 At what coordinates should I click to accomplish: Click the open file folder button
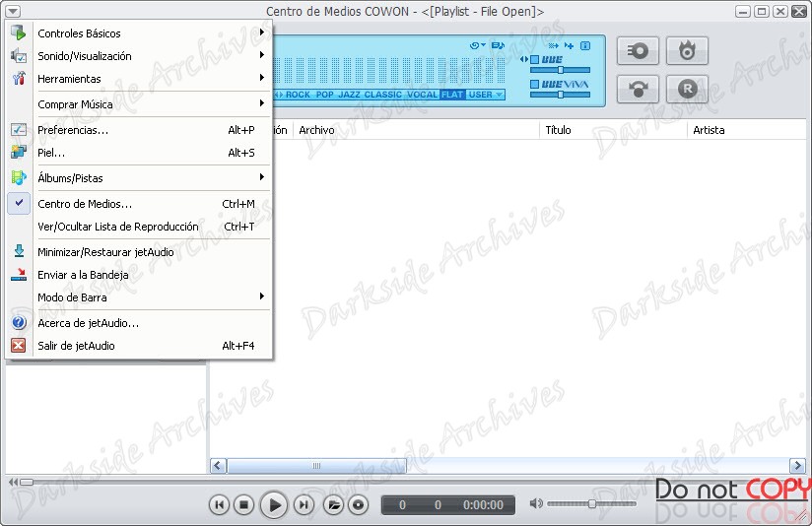pyautogui.click(x=333, y=504)
